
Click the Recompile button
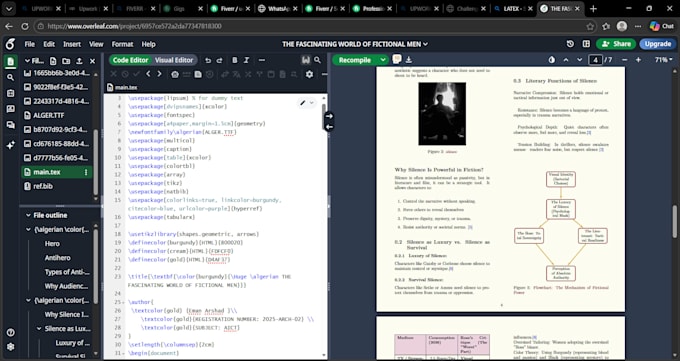pos(355,60)
